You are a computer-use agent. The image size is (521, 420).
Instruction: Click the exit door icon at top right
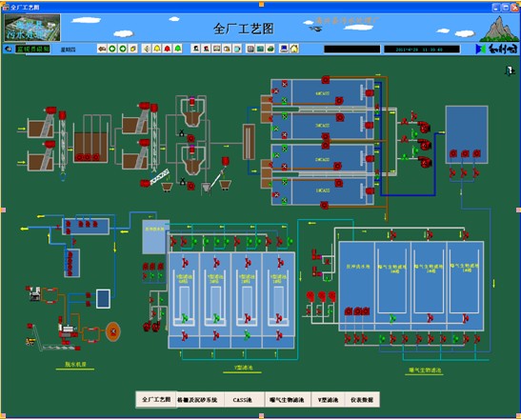510,70
